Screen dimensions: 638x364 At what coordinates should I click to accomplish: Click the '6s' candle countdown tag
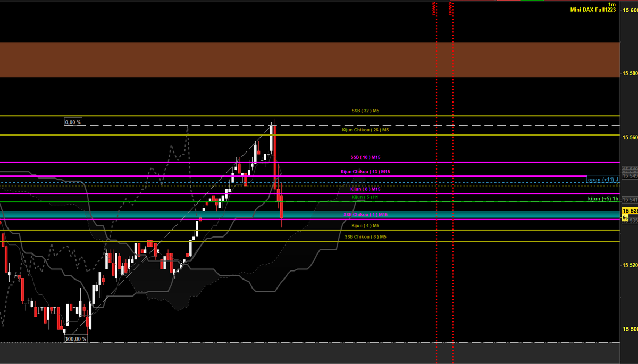tap(625, 218)
